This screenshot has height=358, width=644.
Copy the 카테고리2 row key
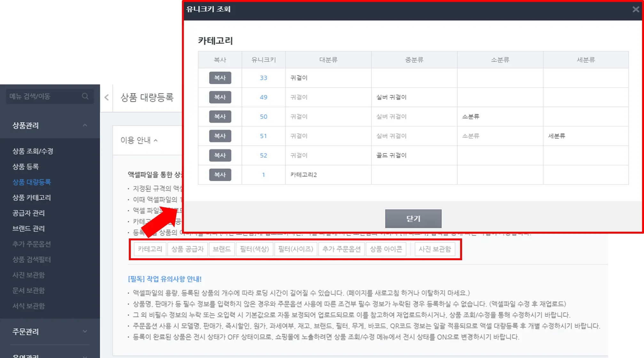220,175
